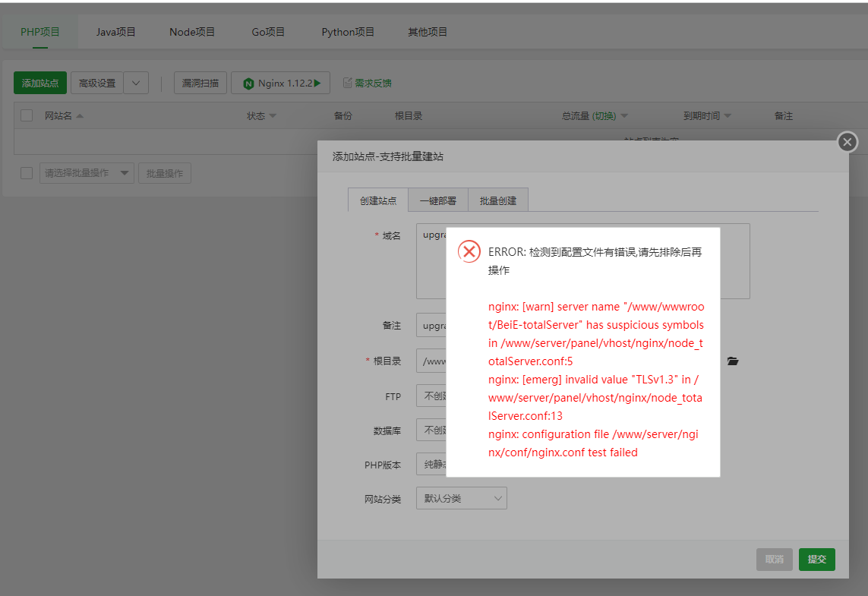Click the 备注 table column header
The image size is (868, 596).
783,115
